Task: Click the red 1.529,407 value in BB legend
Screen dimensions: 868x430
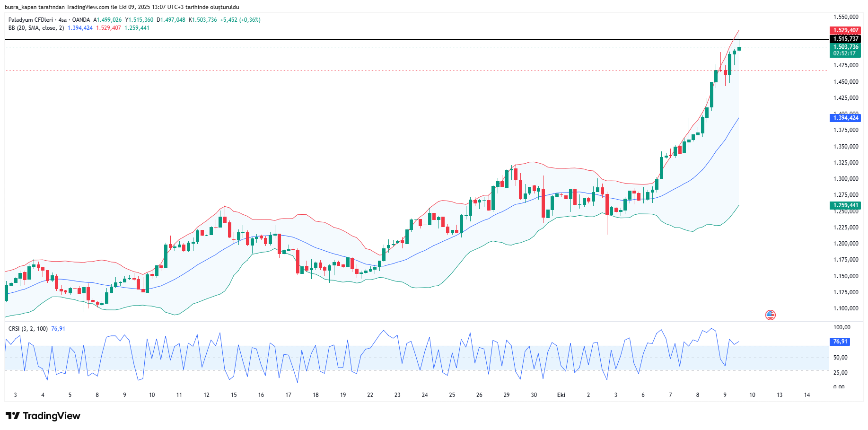Action: (x=108, y=28)
